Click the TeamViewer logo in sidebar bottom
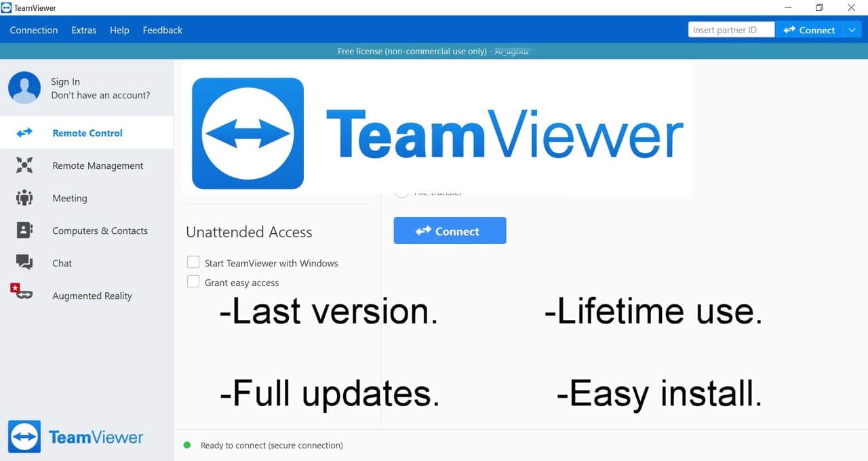This screenshot has height=461, width=868. tap(76, 437)
